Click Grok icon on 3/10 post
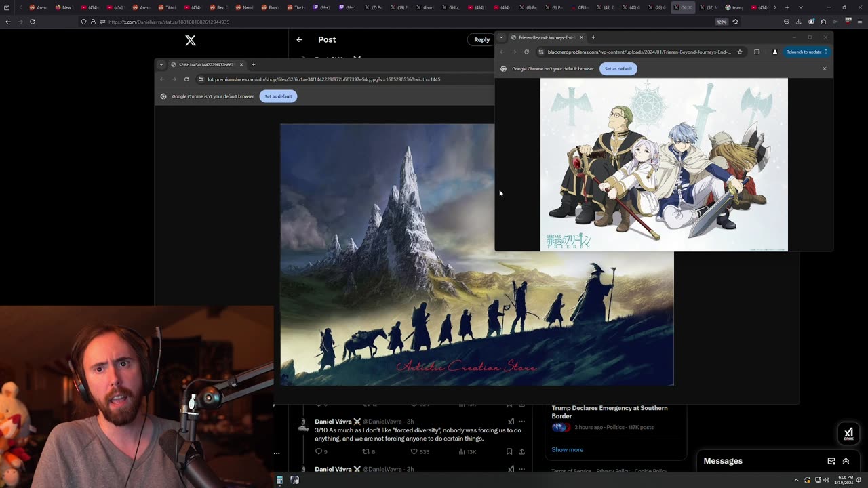This screenshot has width=868, height=488. (511, 422)
